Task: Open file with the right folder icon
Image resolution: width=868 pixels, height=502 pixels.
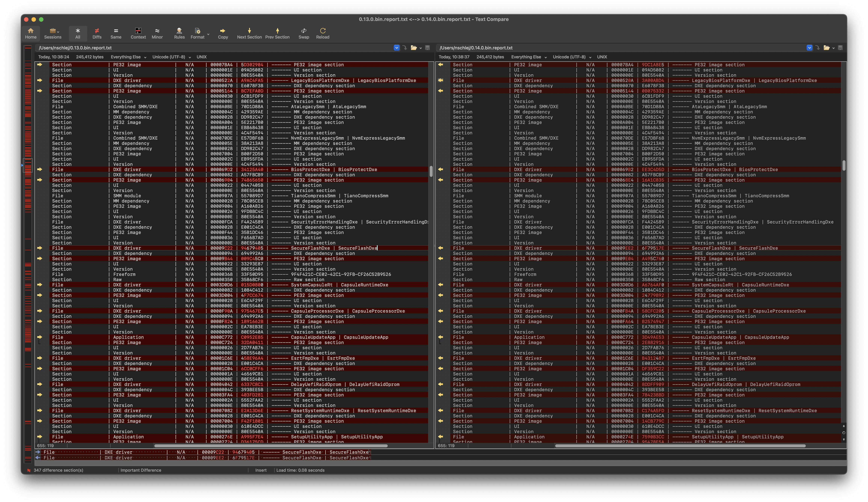Action: (x=826, y=48)
